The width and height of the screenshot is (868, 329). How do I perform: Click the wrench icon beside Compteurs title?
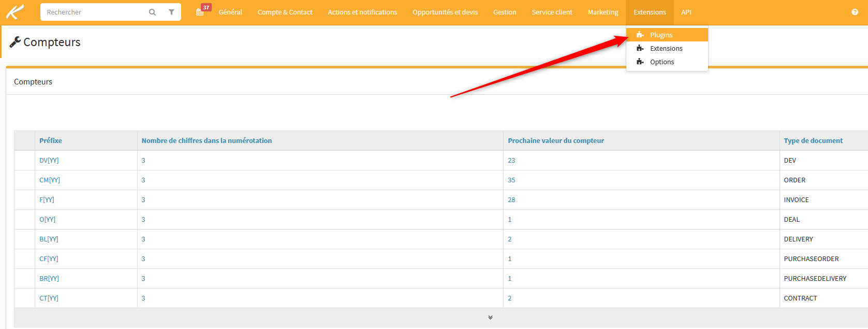click(x=15, y=42)
